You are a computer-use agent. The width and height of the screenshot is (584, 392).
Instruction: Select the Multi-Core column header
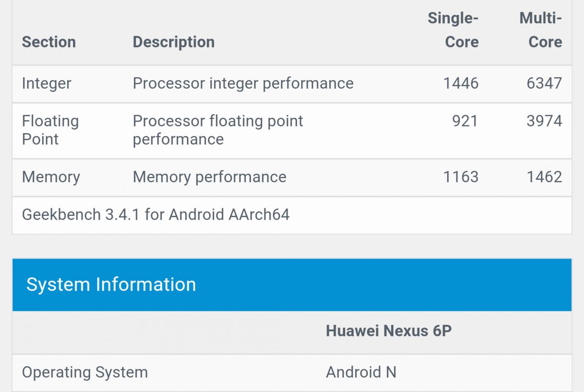[x=541, y=30]
